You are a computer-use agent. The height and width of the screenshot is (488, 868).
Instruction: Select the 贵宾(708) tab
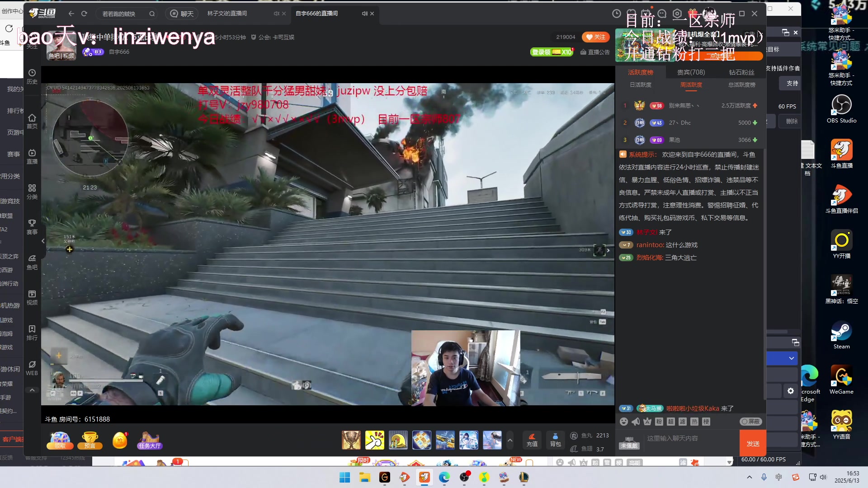click(691, 72)
